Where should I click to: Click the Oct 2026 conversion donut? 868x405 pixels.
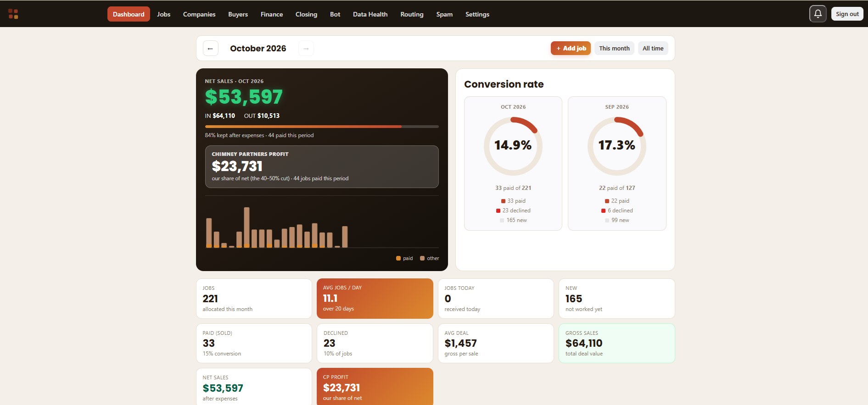click(513, 146)
